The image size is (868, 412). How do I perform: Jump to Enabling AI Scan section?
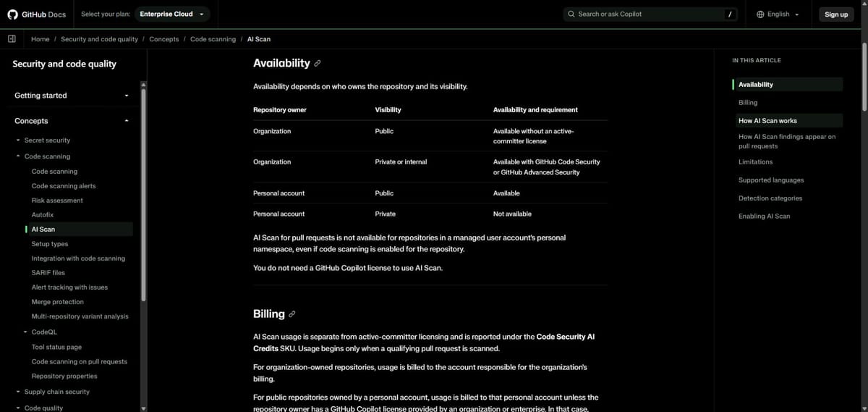coord(764,216)
